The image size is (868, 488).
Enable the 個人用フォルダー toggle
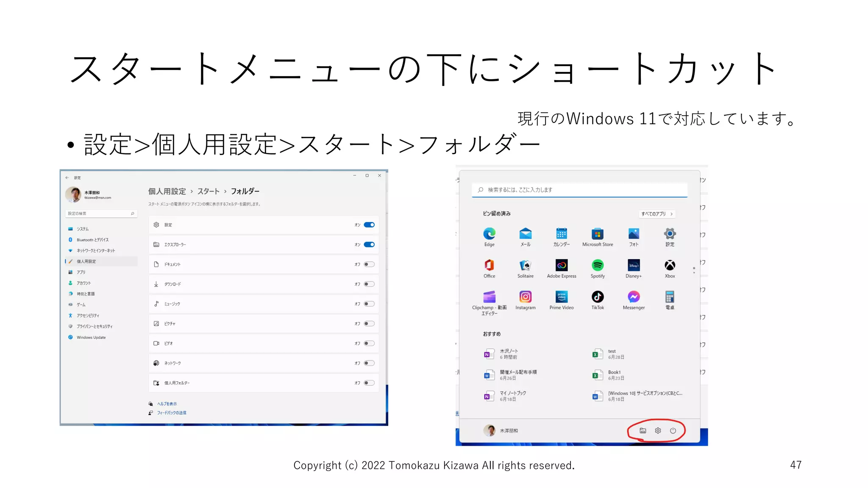tap(369, 383)
